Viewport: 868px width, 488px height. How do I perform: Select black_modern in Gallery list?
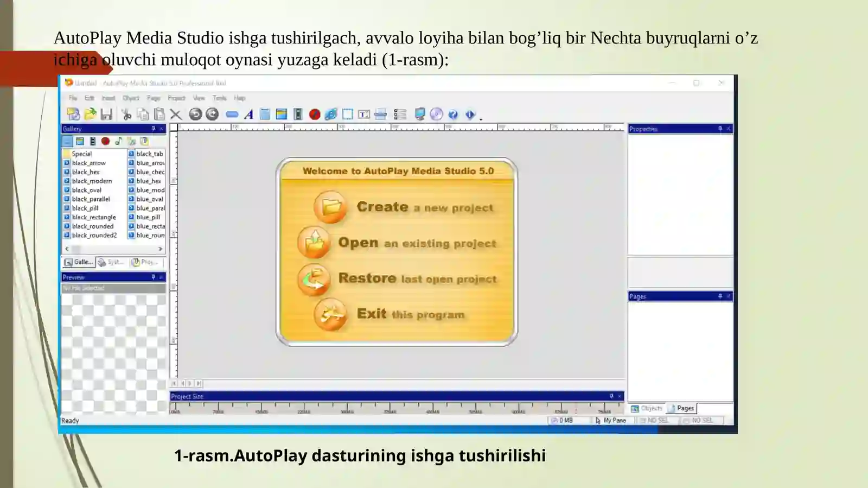pyautogui.click(x=88, y=181)
